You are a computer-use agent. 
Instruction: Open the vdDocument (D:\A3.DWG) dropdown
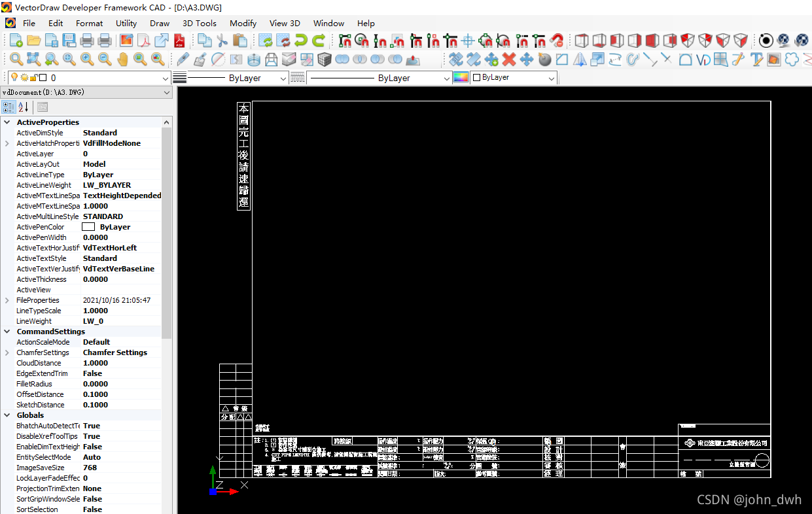point(166,92)
